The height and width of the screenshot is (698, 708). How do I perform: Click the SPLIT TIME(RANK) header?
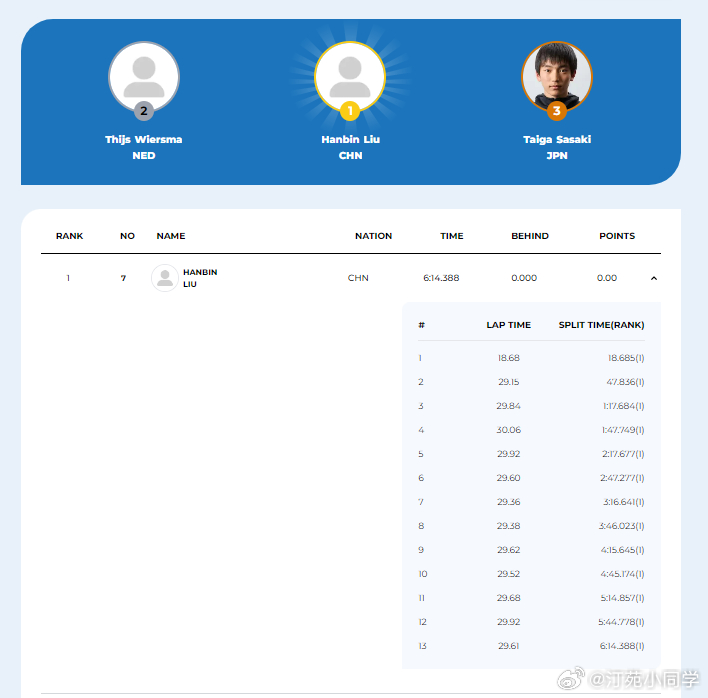pyautogui.click(x=601, y=325)
